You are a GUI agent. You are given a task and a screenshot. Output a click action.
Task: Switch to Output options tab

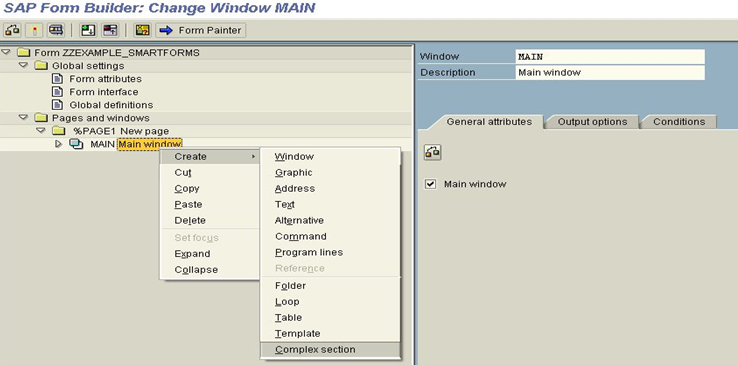[592, 121]
